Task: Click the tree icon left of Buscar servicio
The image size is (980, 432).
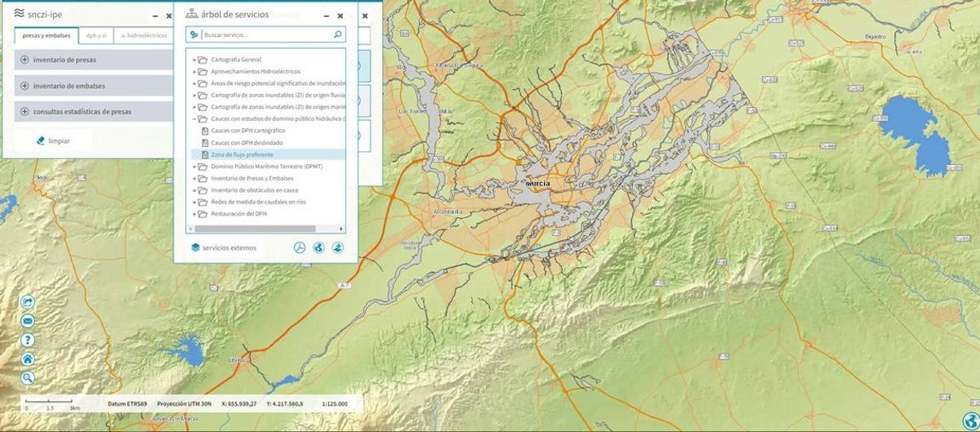Action: [x=194, y=35]
